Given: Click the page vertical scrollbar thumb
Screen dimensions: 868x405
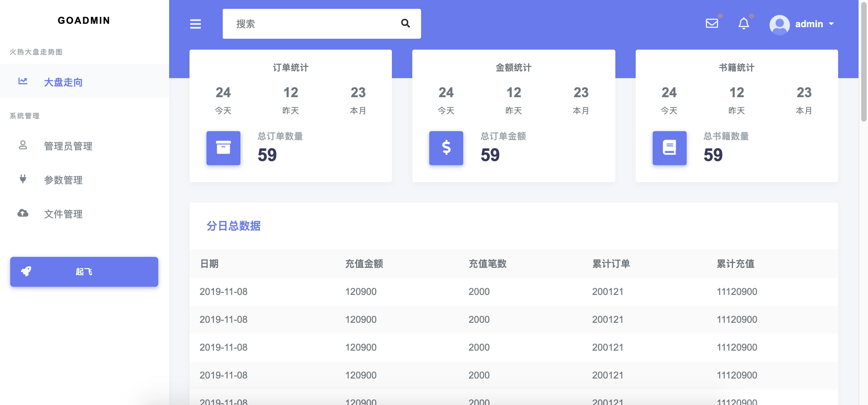Looking at the screenshot, I should pos(864,61).
